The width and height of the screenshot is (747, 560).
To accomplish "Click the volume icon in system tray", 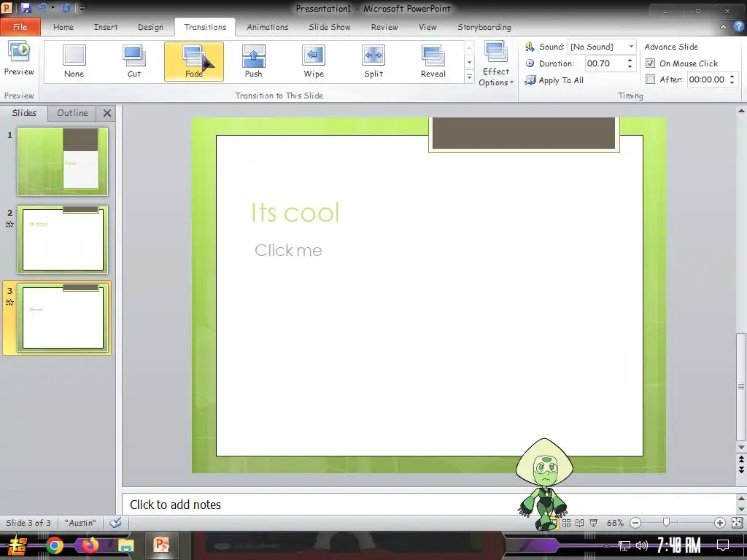I will 642,545.
